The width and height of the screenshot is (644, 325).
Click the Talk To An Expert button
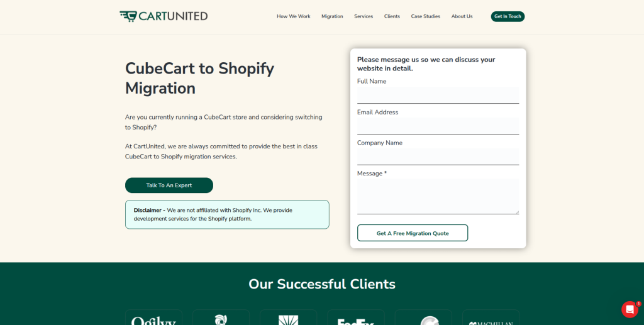coord(169,185)
